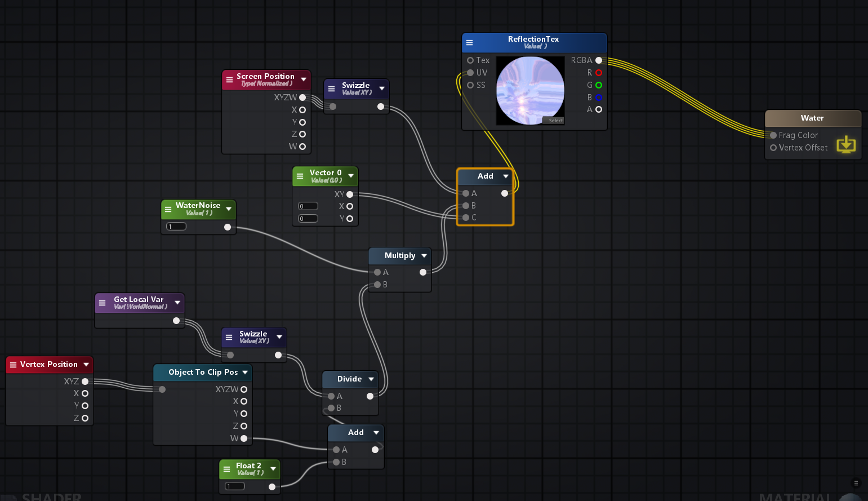Click the output port on Multiply node
The image size is (868, 501).
(x=423, y=272)
